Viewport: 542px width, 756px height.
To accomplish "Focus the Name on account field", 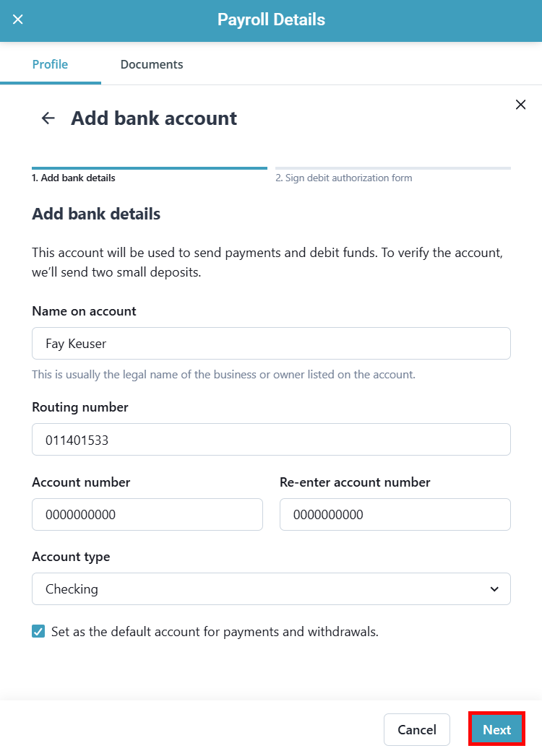I will click(271, 344).
